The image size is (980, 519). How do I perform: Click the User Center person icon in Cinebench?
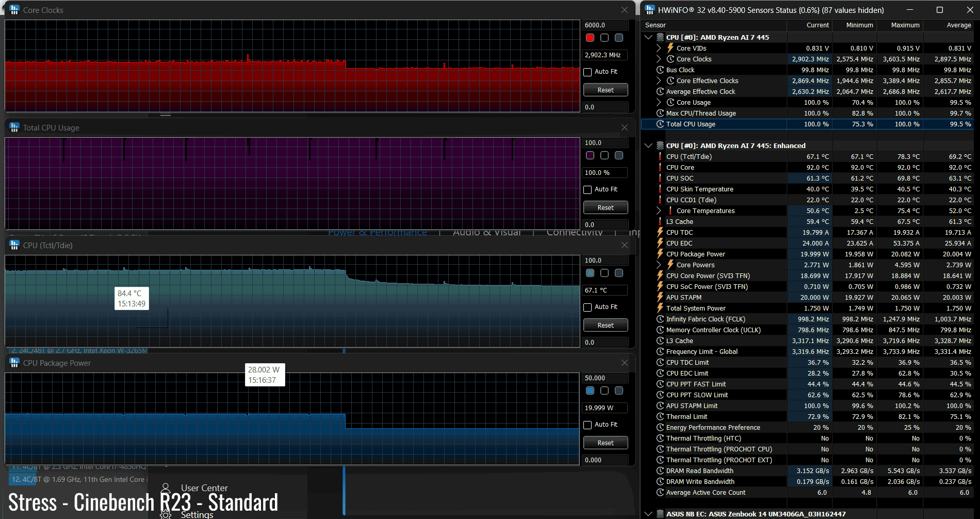tap(166, 488)
